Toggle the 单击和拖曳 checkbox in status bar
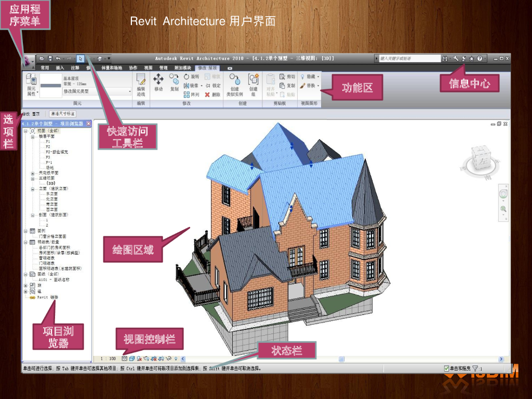532x399 pixels. pos(447,368)
